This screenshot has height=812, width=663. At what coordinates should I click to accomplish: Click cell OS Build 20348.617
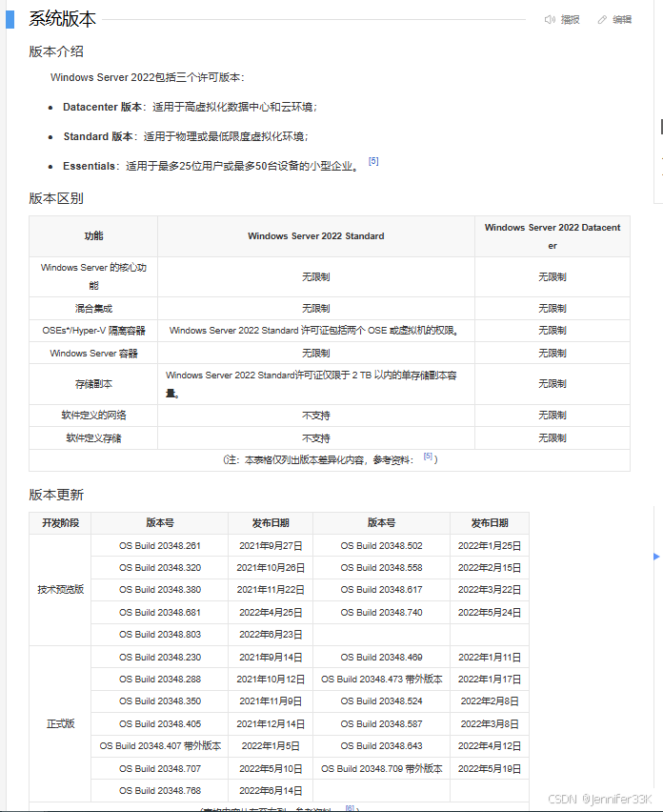click(x=381, y=590)
